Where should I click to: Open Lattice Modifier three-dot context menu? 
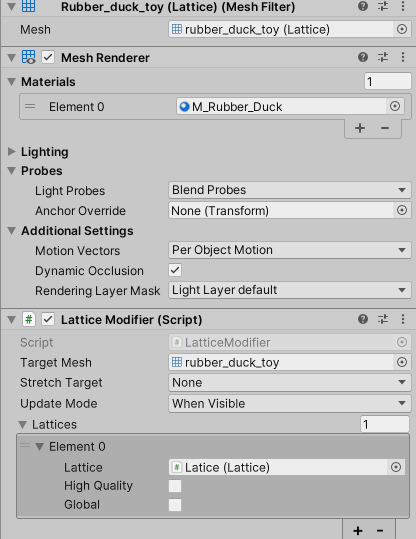tap(403, 319)
